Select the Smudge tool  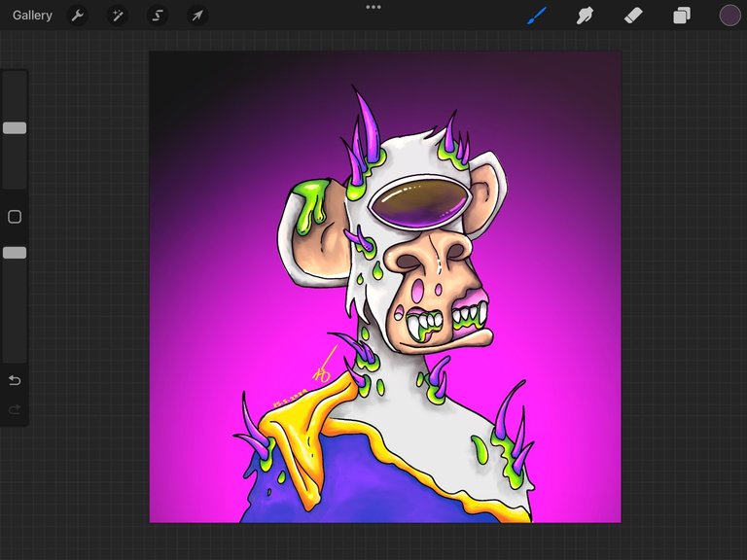(585, 16)
